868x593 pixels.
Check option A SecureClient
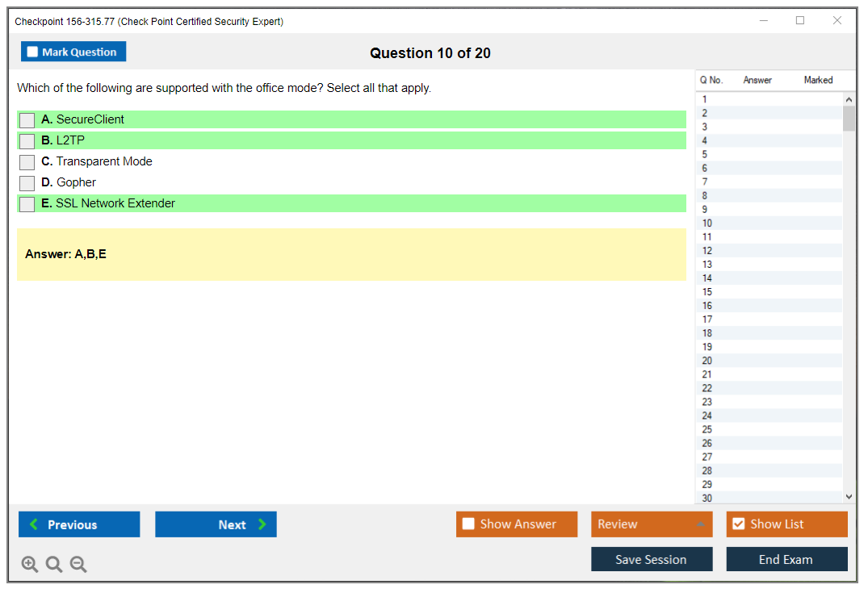click(x=27, y=120)
